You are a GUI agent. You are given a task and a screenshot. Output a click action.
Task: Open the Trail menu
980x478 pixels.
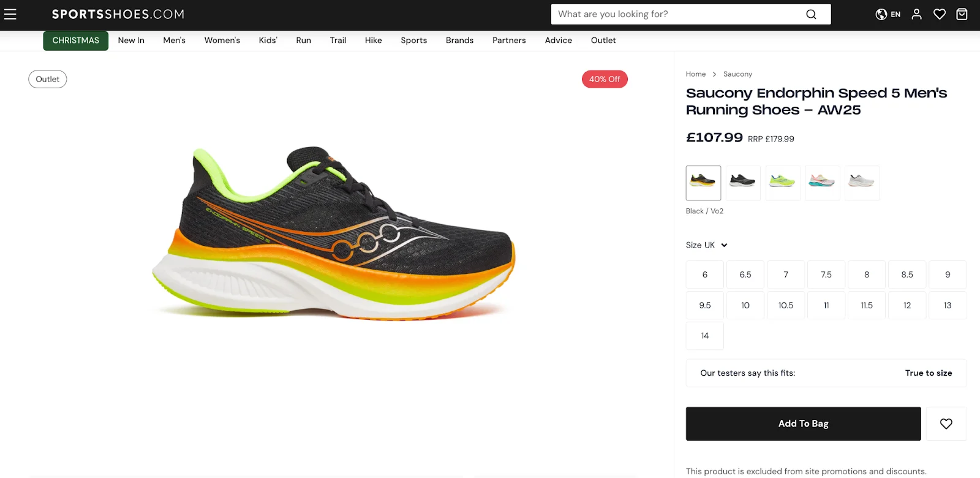pyautogui.click(x=338, y=40)
